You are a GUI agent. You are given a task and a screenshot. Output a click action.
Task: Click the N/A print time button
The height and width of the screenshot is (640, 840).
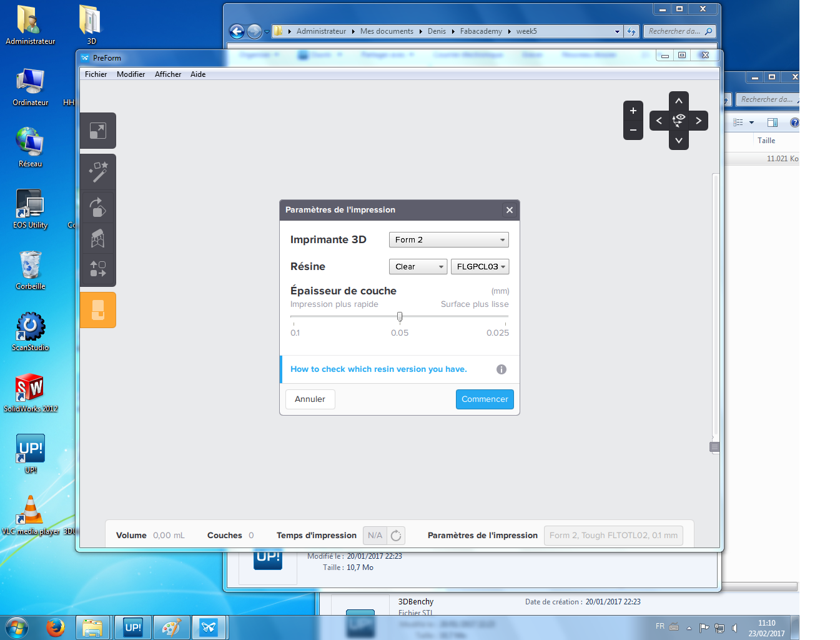[x=375, y=536]
